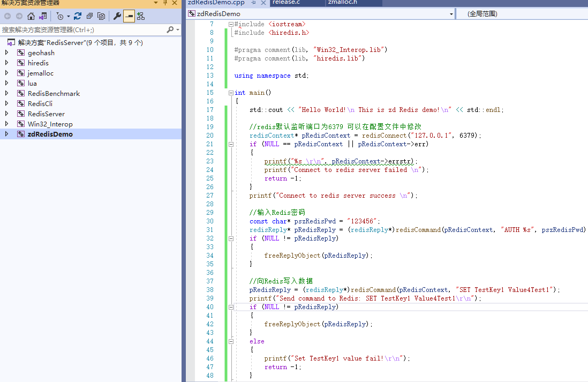The height and width of the screenshot is (382, 588).
Task: Switch to the zmalloc.h editor tab
Action: point(342,3)
